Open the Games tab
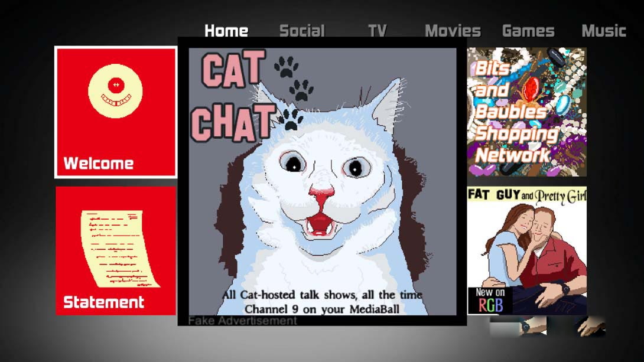Viewport: 644px width, 362px height. (528, 31)
